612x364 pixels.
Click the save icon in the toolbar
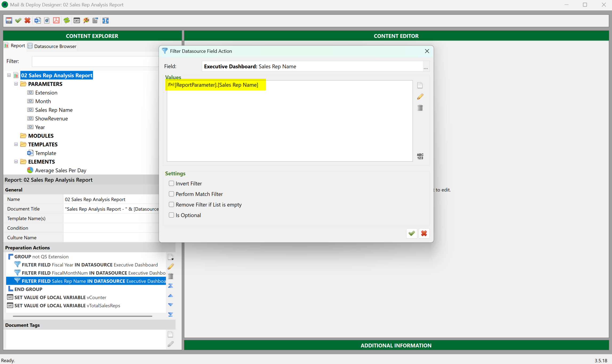point(9,21)
